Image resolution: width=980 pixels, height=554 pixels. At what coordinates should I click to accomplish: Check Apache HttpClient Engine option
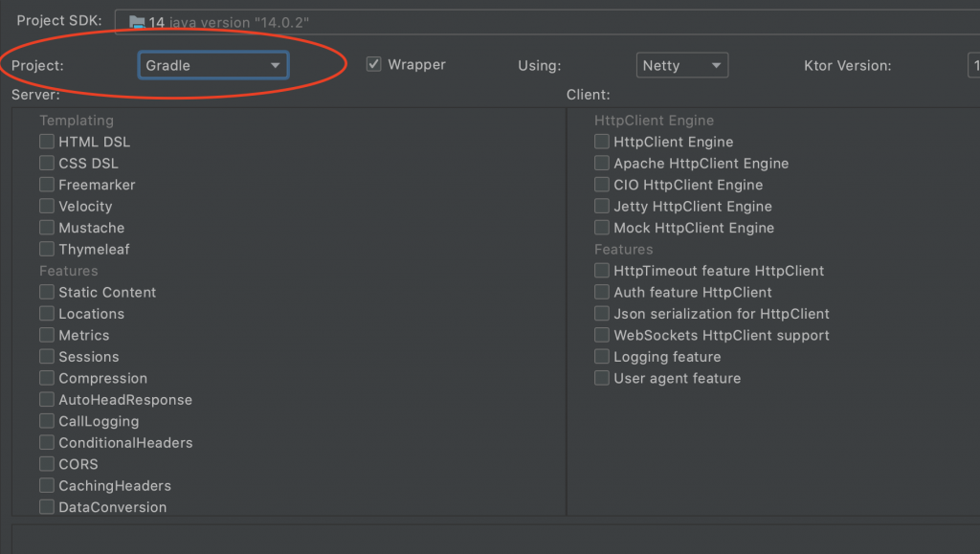[x=602, y=163]
